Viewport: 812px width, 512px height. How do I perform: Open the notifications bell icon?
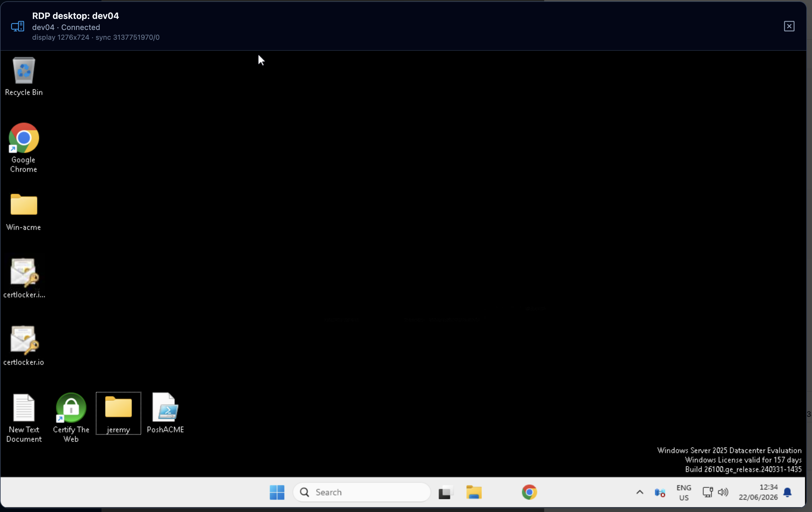click(788, 493)
